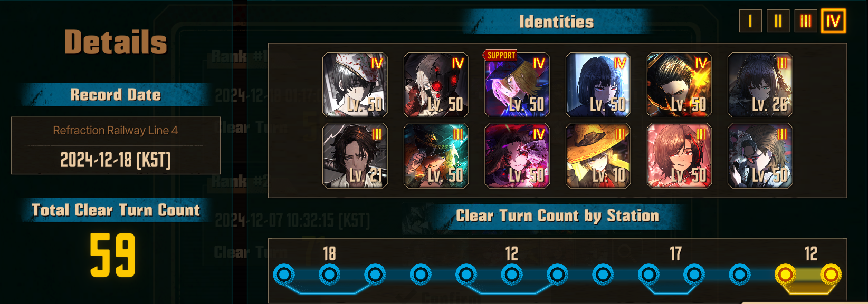Click the Lv. 21 identity portrait
Viewport: 868px width, 304px height.
pyautogui.click(x=355, y=156)
